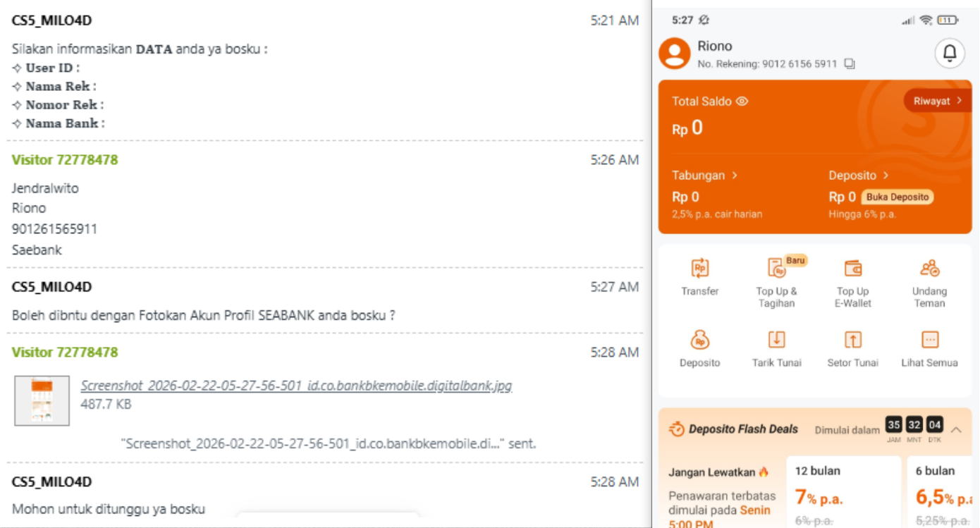Click the Riono account name in the app
The width and height of the screenshot is (980, 528).
pos(715,46)
